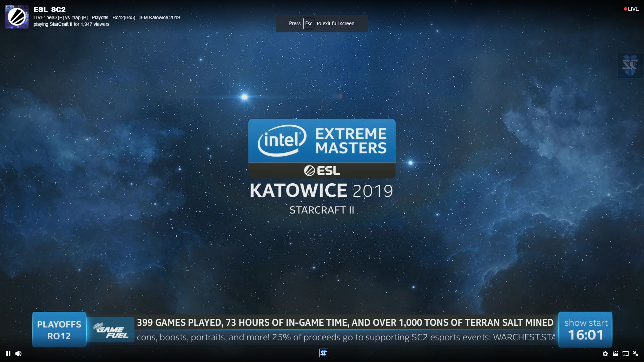Click the Playoffs RO12 panel
Screen dimensions: 644x362
[x=59, y=330]
